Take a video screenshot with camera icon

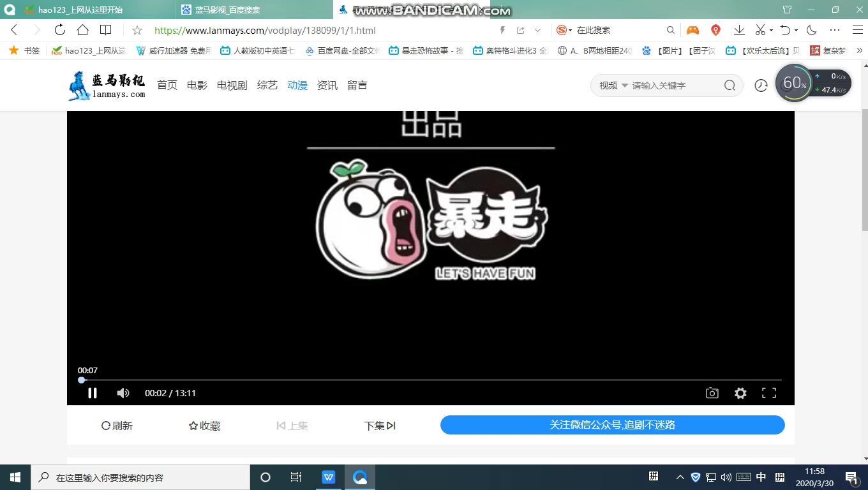(712, 393)
